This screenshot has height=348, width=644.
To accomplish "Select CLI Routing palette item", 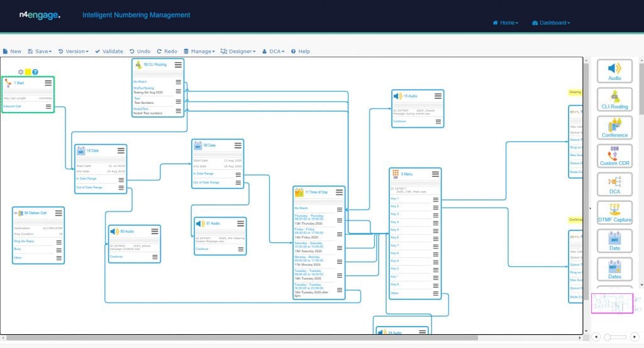I will (614, 99).
